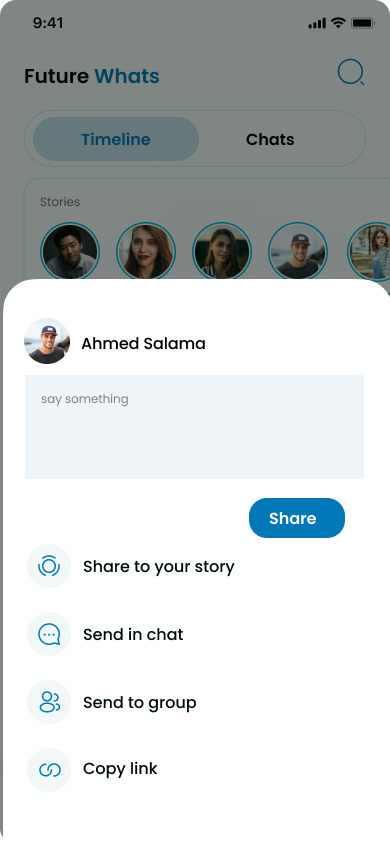Click the Share to your story icon

coord(49,566)
